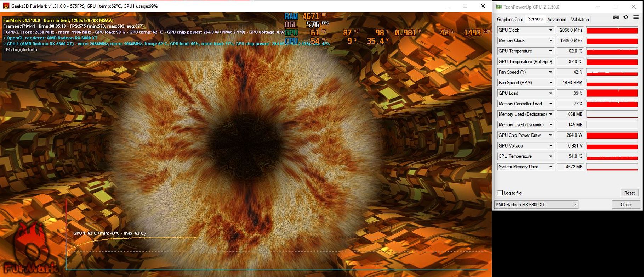Open the GPU-Z hamburger menu
This screenshot has height=277, width=644.
636,17
